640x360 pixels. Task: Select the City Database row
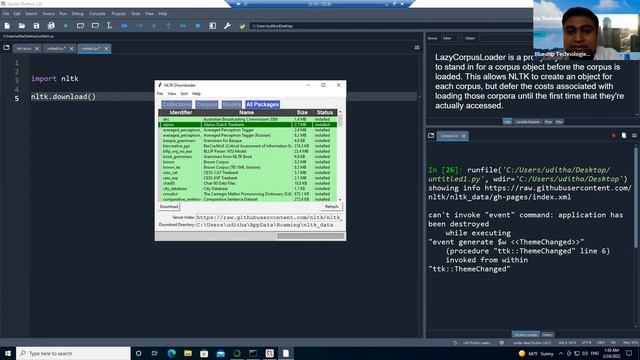pos(248,189)
